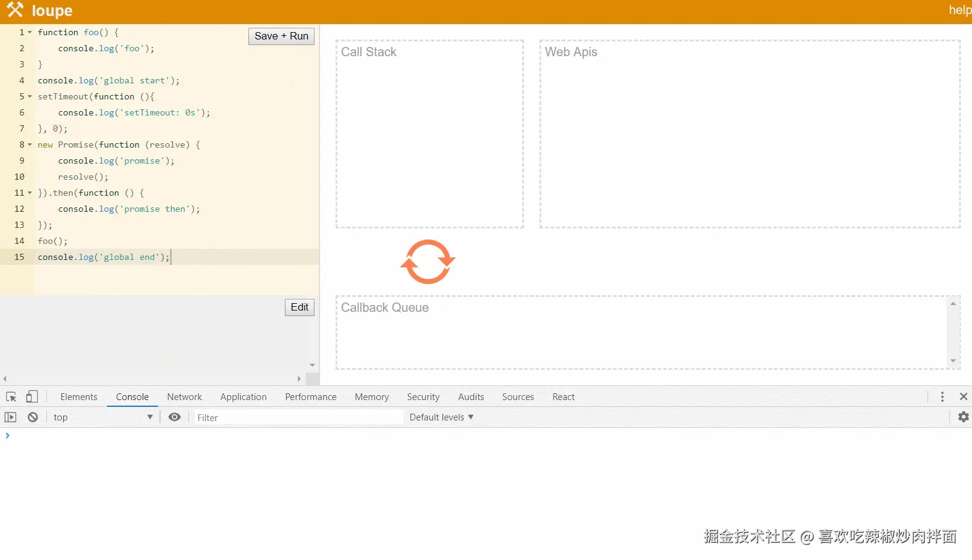Click editor scroll right arrow

point(299,379)
